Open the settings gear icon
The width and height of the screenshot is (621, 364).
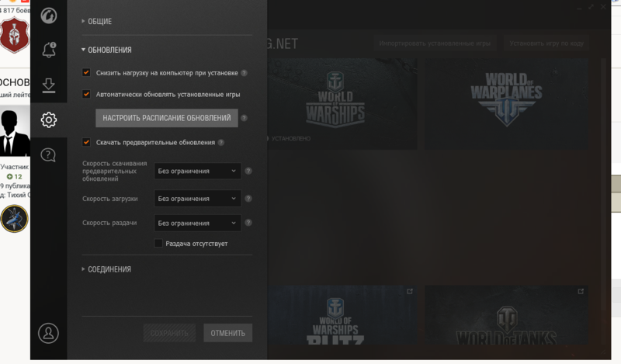(49, 120)
